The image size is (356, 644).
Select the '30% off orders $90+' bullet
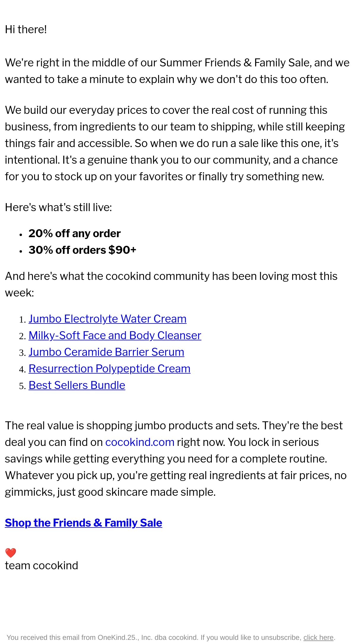coord(82,250)
